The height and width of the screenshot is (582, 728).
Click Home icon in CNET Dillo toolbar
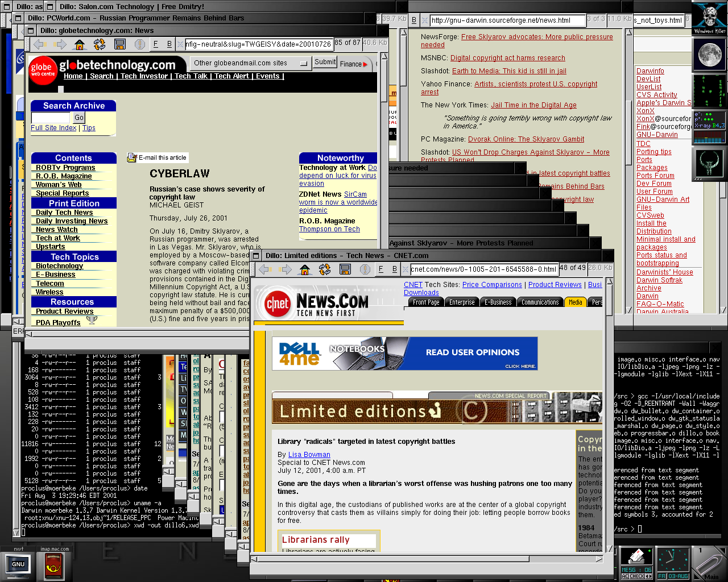[305, 269]
